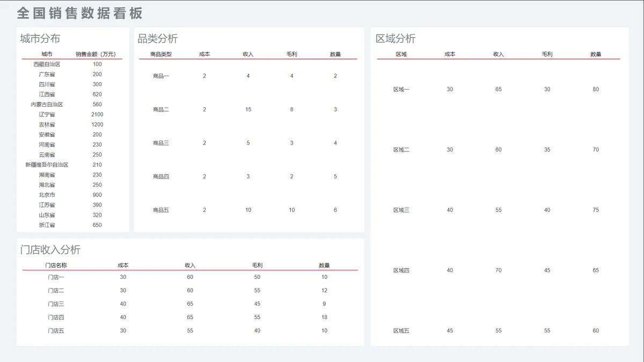Image resolution: width=644 pixels, height=362 pixels.
Task: Click the 成本 value 45 for 区域五
Action: (x=450, y=331)
